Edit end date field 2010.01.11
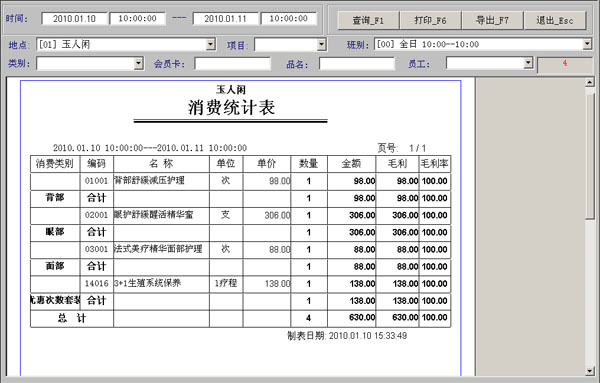 coord(225,18)
